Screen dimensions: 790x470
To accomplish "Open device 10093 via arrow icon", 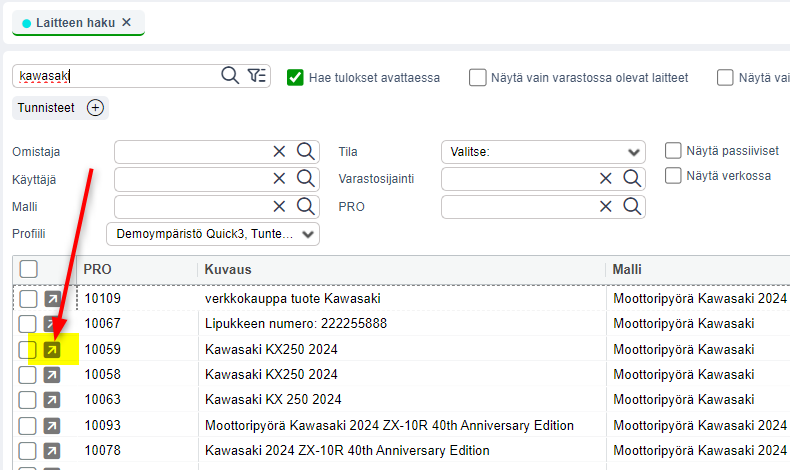I will pos(52,426).
